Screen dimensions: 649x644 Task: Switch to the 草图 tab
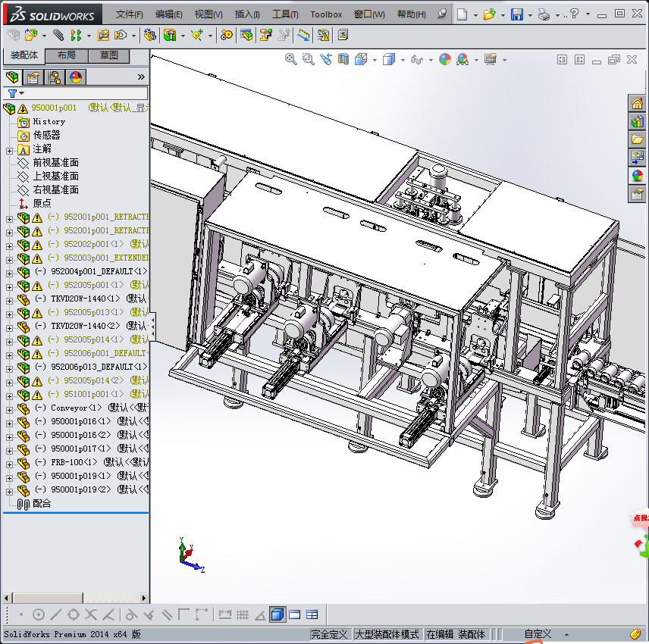(108, 55)
